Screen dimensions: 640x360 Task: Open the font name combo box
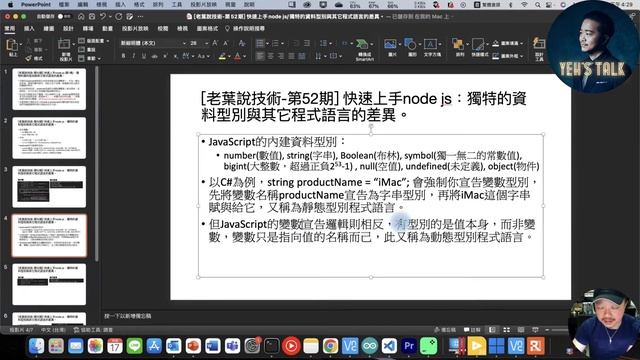(153, 43)
